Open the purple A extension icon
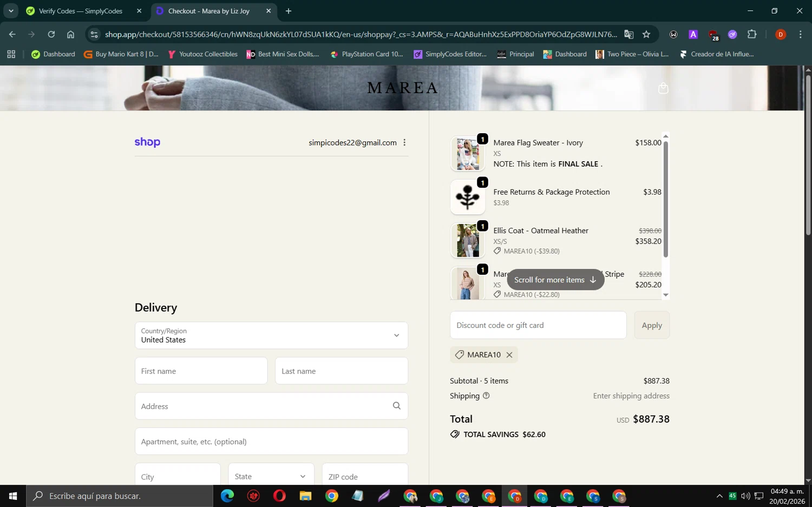This screenshot has width=812, height=507. [x=693, y=34]
